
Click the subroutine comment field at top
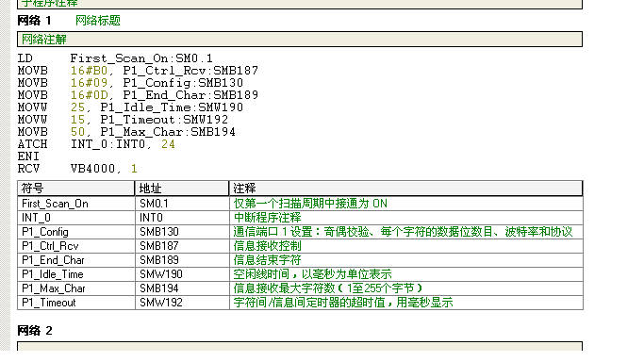300,4
